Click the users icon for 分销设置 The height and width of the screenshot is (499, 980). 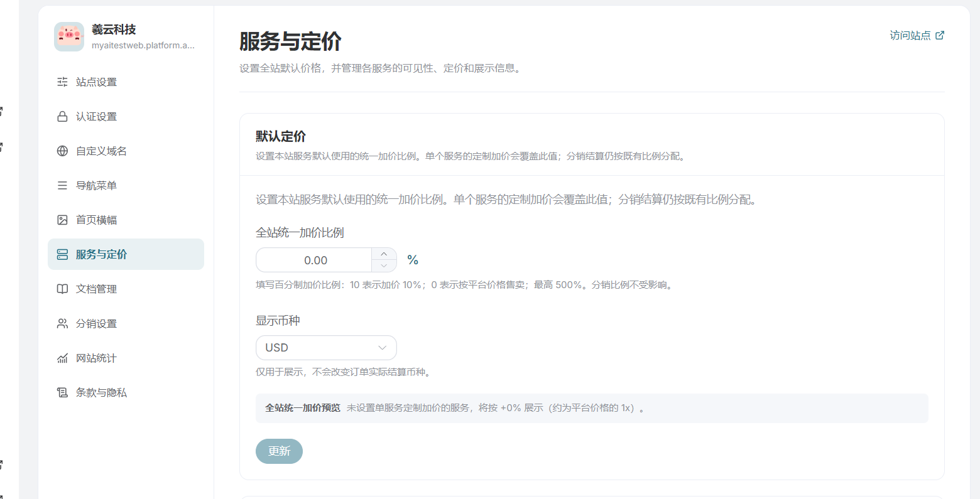point(62,324)
